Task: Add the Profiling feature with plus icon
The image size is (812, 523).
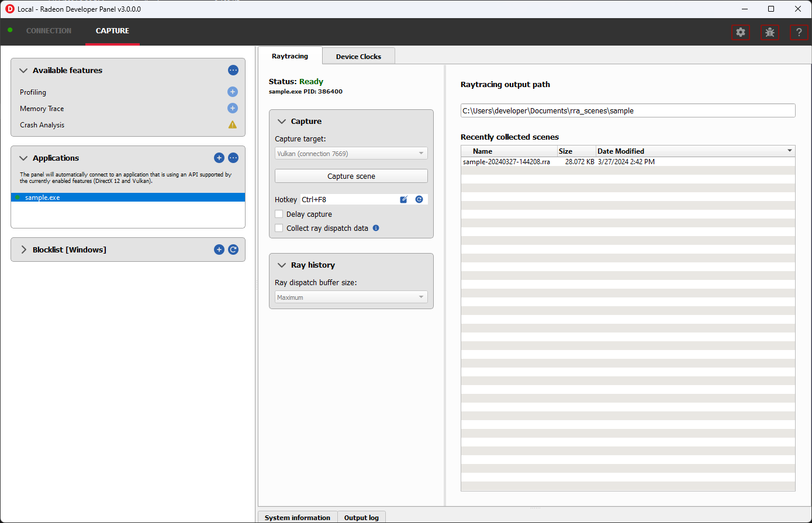Action: (233, 92)
